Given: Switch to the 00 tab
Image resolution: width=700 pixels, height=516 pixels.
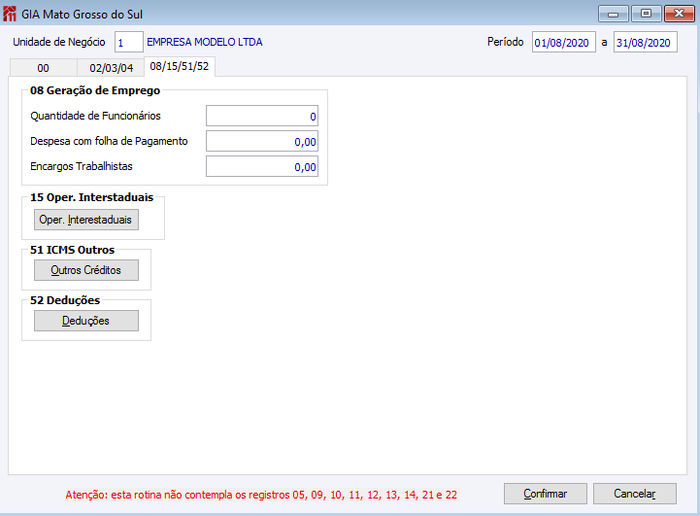Looking at the screenshot, I should pos(43,68).
